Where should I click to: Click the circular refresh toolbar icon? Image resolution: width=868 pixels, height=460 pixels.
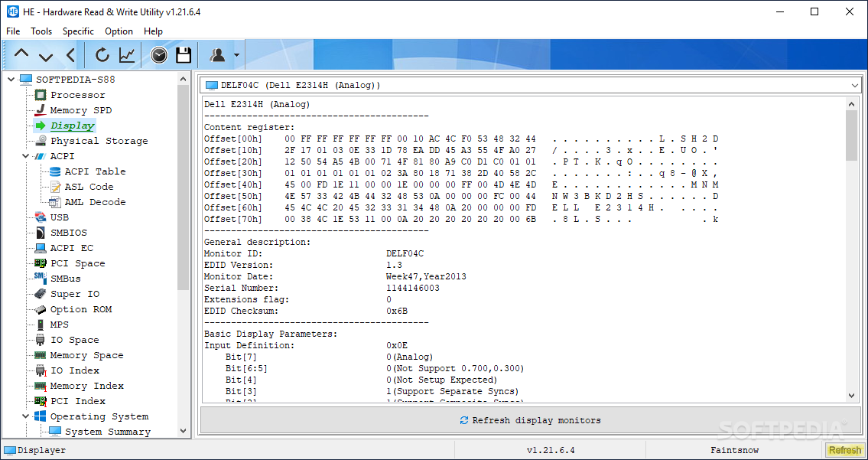pos(102,55)
